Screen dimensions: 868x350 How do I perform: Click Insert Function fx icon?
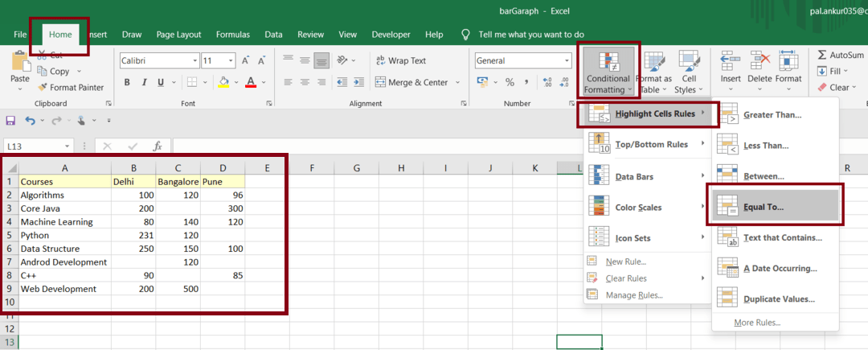pos(158,146)
